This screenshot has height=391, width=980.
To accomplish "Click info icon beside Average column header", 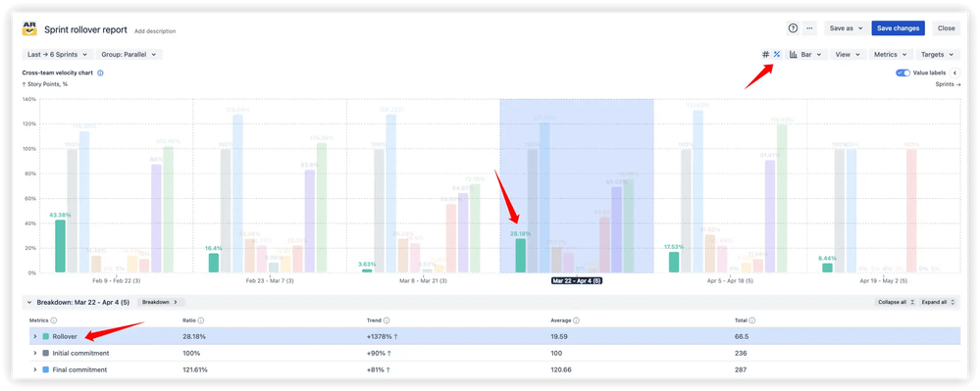I will [x=576, y=320].
